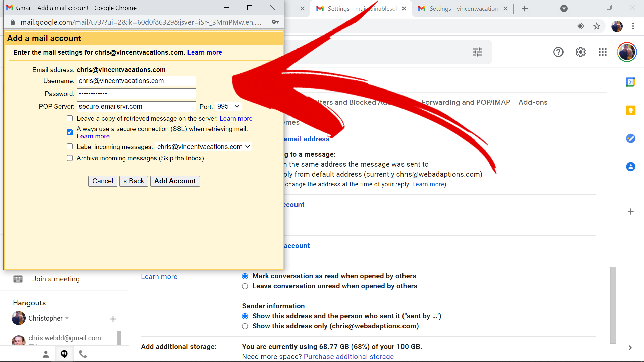The width and height of the screenshot is (644, 362).
Task: Open Purchase additional storage link
Action: pos(348,357)
